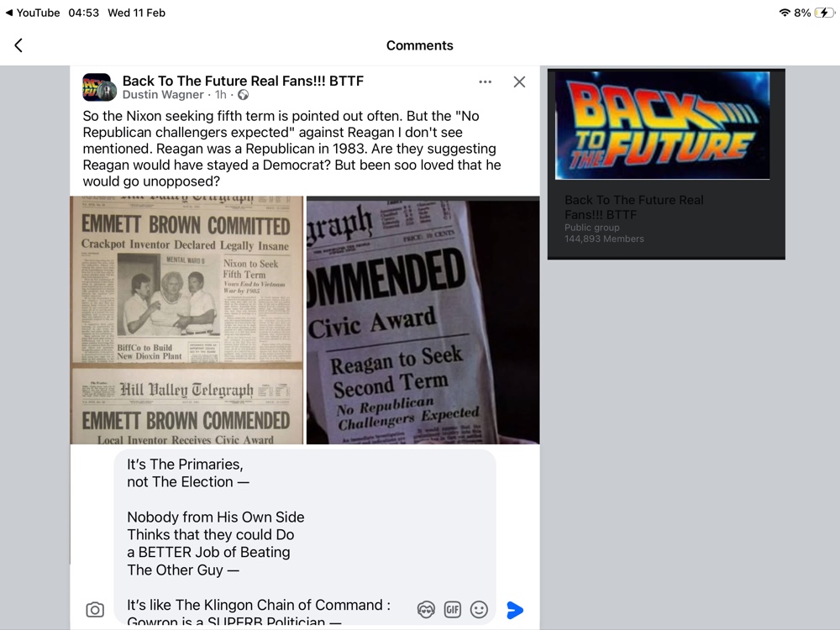The width and height of the screenshot is (840, 630).
Task: Open the three-dot post options menu
Action: (486, 82)
